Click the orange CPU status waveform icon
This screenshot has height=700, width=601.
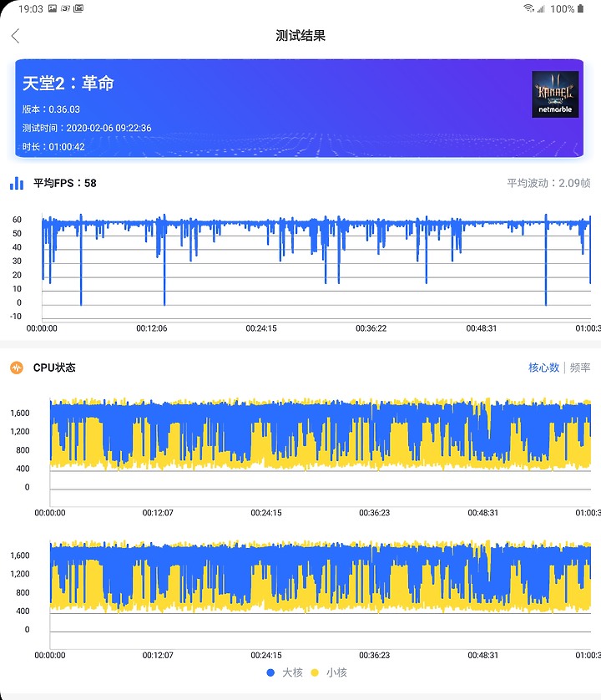[17, 368]
